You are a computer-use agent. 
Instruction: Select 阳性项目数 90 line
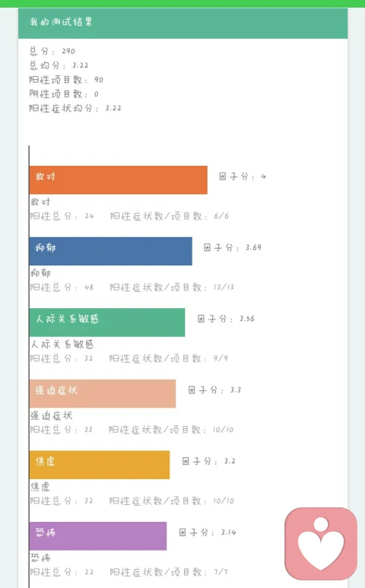(66, 80)
